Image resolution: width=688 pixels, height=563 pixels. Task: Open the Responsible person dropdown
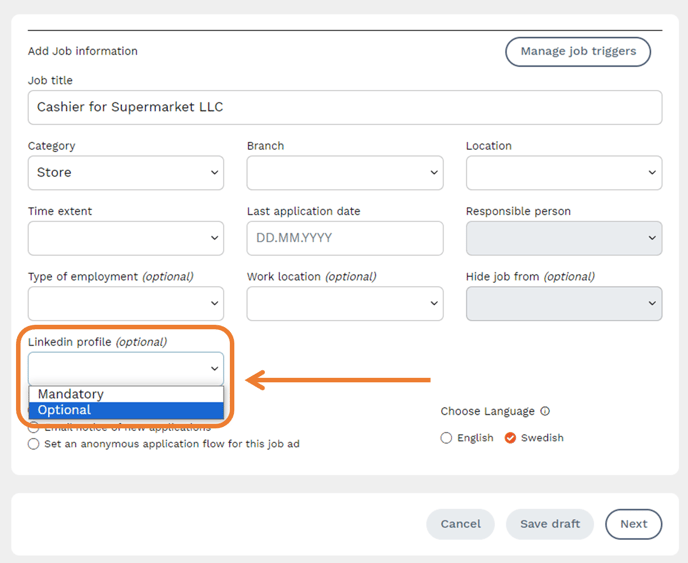(563, 238)
